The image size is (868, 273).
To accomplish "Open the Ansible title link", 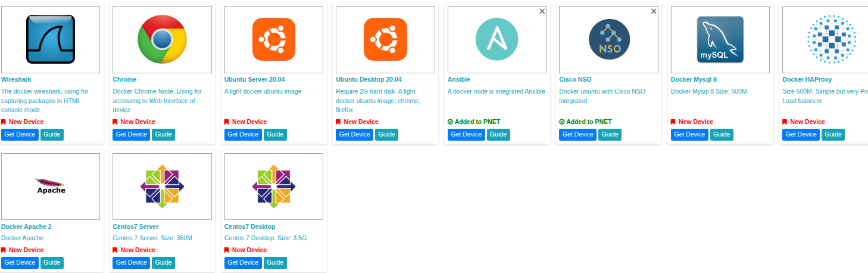I will pos(459,79).
